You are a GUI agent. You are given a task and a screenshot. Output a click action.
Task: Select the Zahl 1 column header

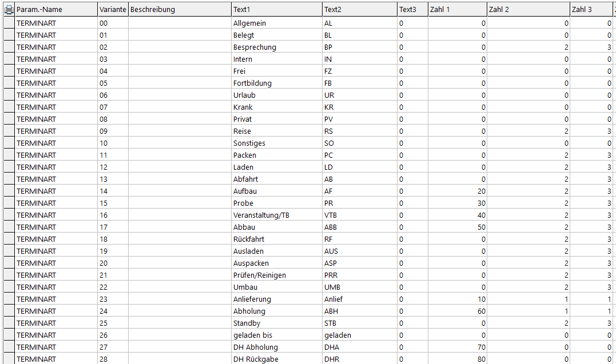(458, 9)
